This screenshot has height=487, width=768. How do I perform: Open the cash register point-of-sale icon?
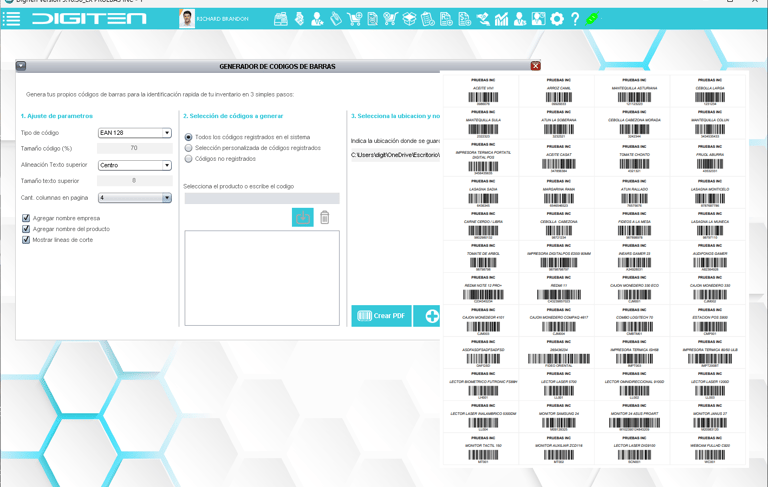pyautogui.click(x=281, y=19)
